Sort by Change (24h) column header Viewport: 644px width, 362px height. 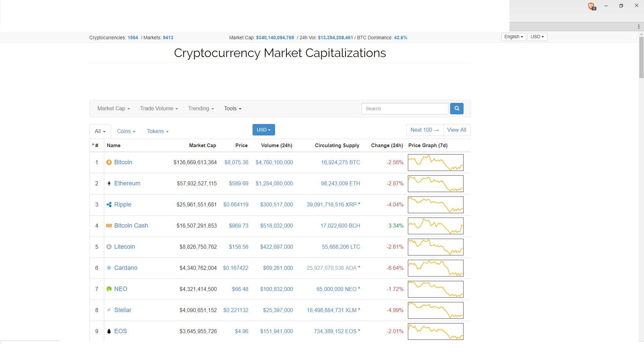[x=387, y=145]
